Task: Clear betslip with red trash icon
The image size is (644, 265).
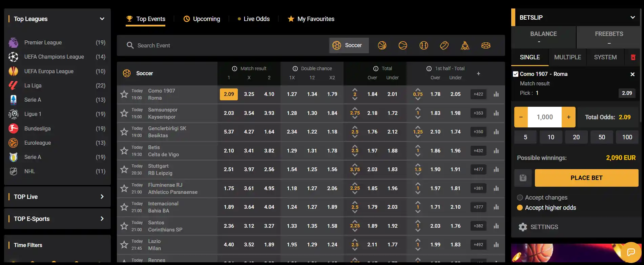Action: click(x=633, y=57)
